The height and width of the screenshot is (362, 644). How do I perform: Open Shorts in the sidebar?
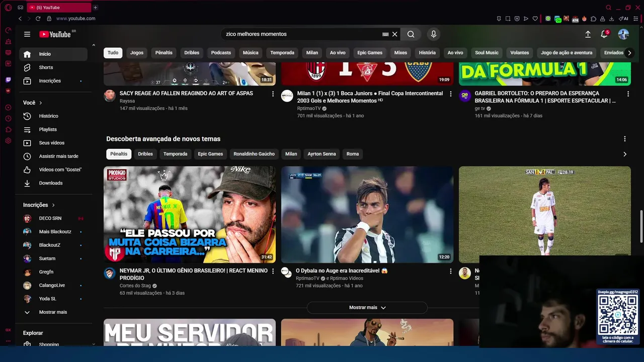tap(53, 67)
